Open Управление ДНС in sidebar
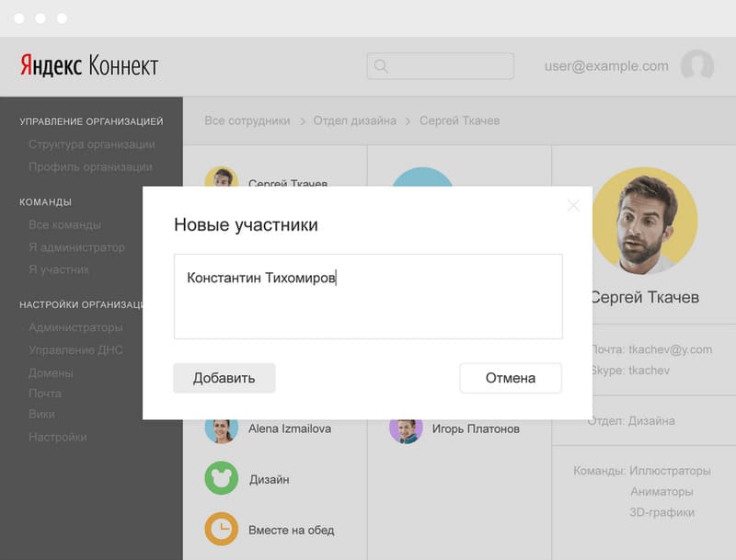Viewport: 736px width, 560px height. (x=75, y=349)
